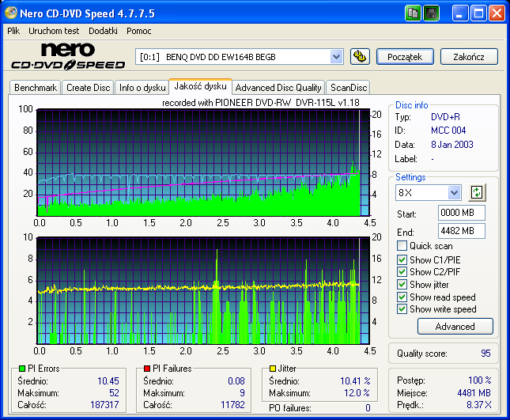Select the Jakość dysku tab
This screenshot has height=420, width=510.
200,86
